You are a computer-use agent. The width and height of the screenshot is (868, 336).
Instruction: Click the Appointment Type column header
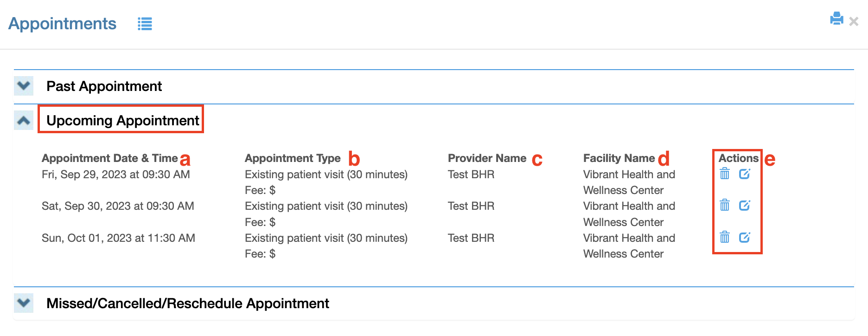293,158
